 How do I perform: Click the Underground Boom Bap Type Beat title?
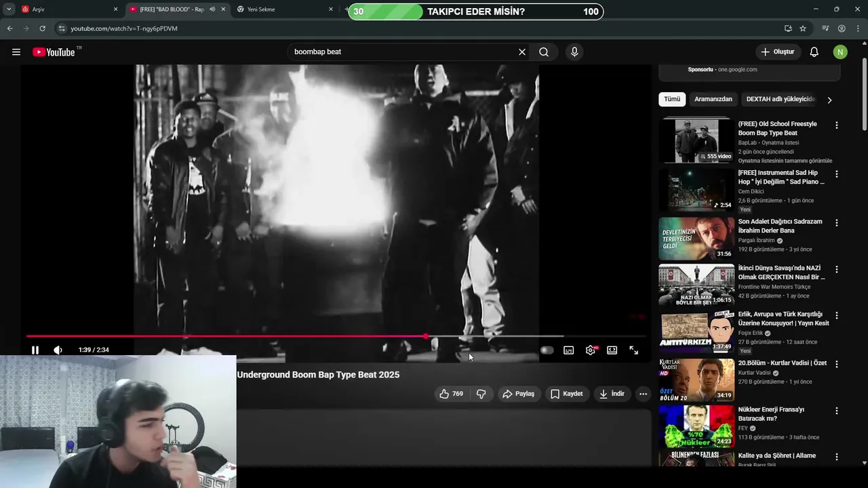point(318,375)
